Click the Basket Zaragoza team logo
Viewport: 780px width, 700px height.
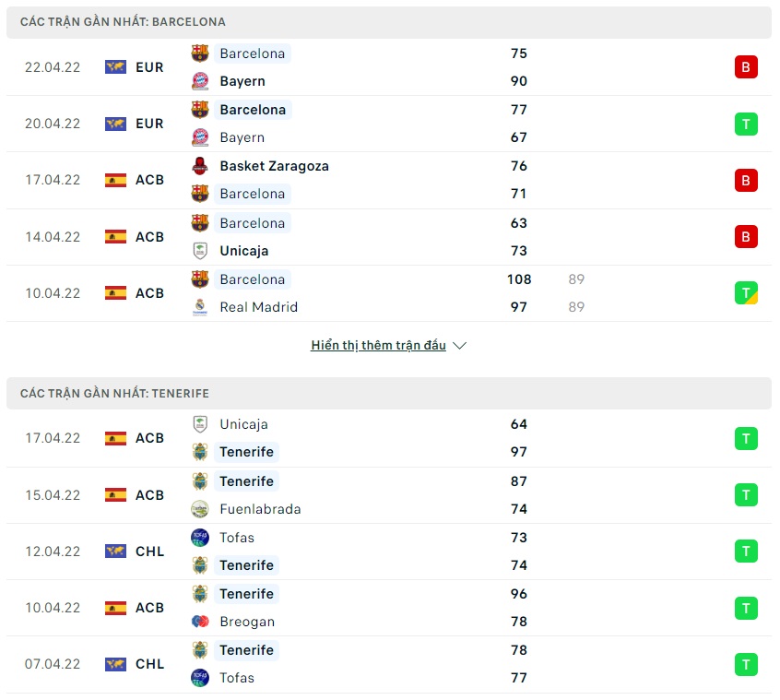pos(199,166)
